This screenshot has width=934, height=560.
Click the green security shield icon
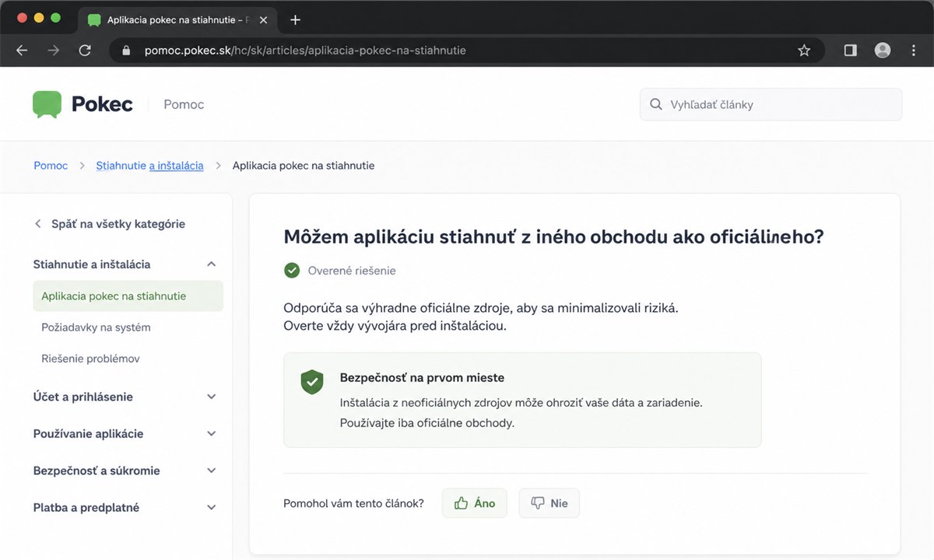click(312, 381)
